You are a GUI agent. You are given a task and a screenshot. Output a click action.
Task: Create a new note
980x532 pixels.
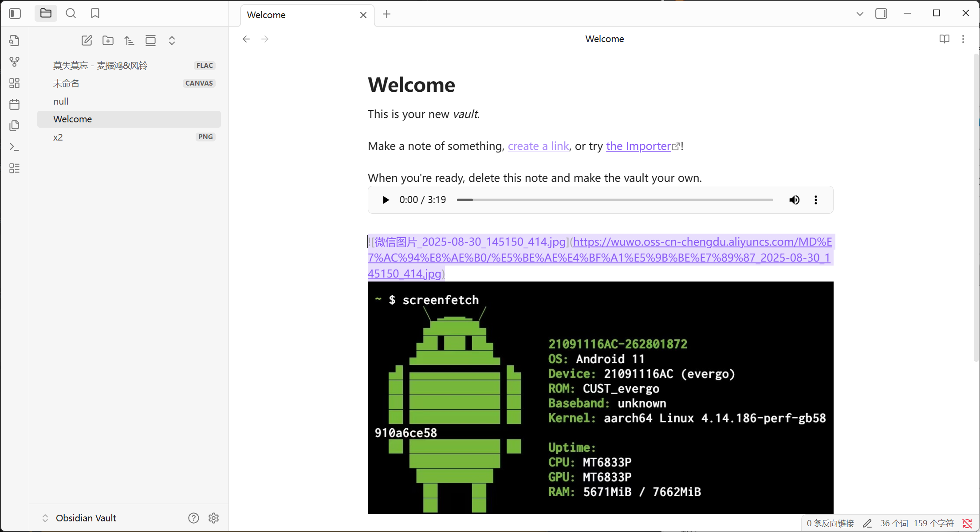pos(87,40)
